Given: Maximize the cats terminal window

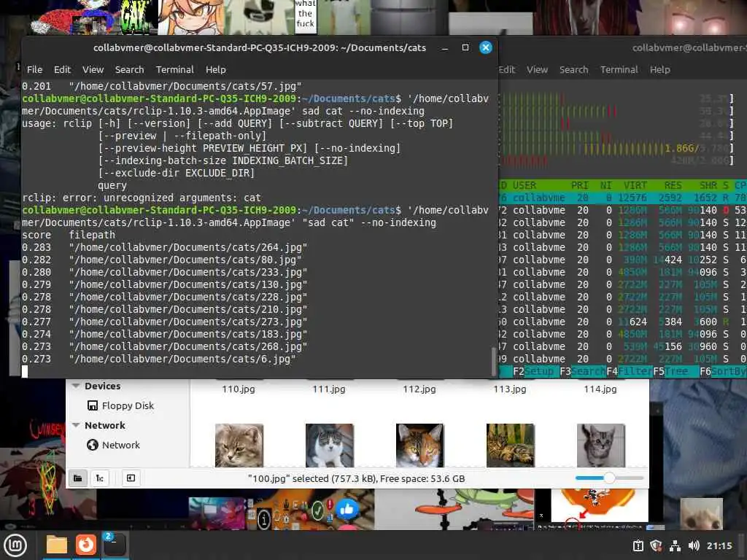Looking at the screenshot, I should pyautogui.click(x=465, y=47).
